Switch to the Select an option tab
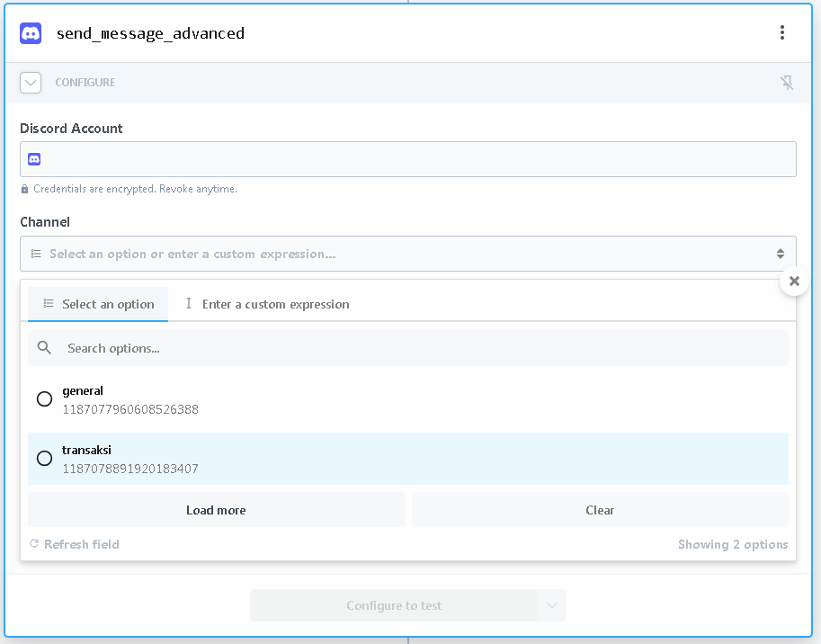This screenshot has width=821, height=644. tap(98, 304)
